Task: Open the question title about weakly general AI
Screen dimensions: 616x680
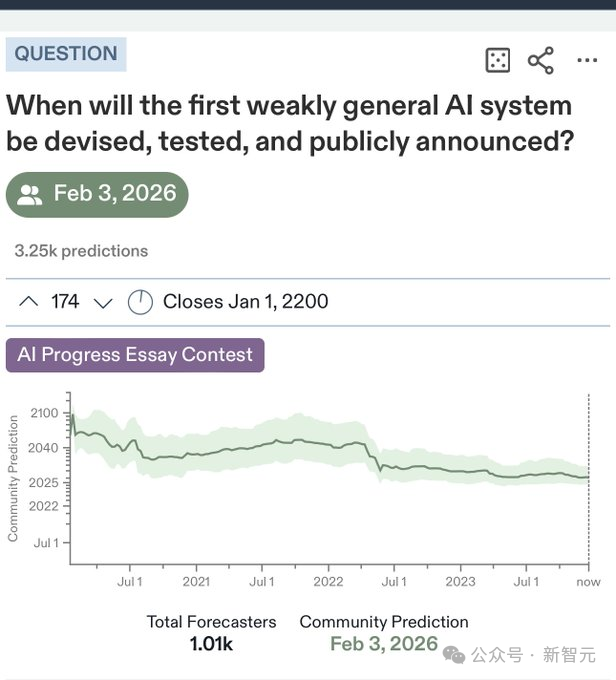Action: click(x=290, y=123)
